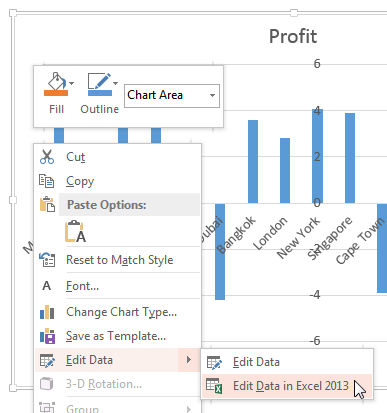Open the Outline color dropdown arrow
387x413 pixels.
[x=115, y=83]
